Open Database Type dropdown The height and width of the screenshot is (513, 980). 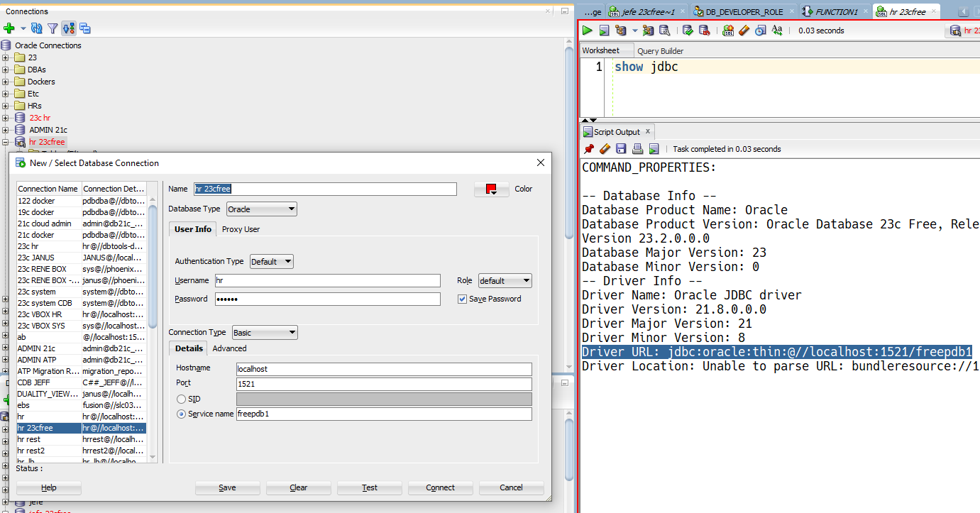pyautogui.click(x=262, y=209)
